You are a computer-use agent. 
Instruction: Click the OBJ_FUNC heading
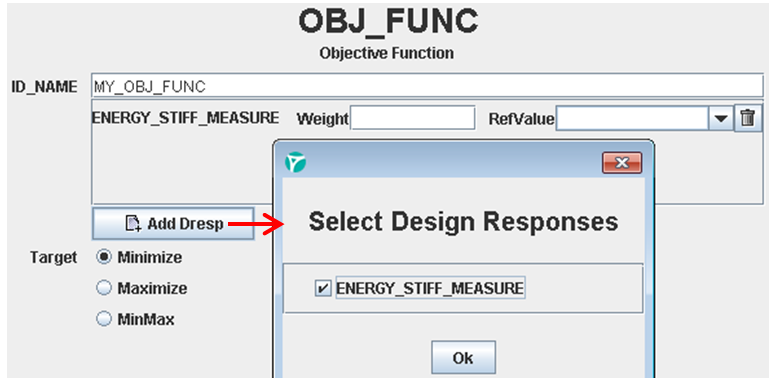(388, 22)
